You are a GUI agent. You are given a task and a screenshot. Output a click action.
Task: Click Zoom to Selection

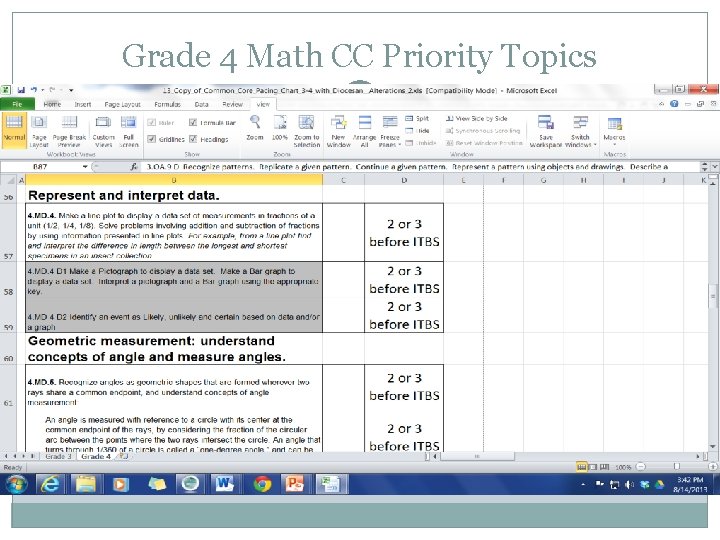point(307,131)
